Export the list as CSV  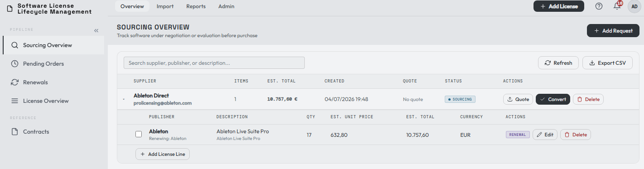pos(607,63)
